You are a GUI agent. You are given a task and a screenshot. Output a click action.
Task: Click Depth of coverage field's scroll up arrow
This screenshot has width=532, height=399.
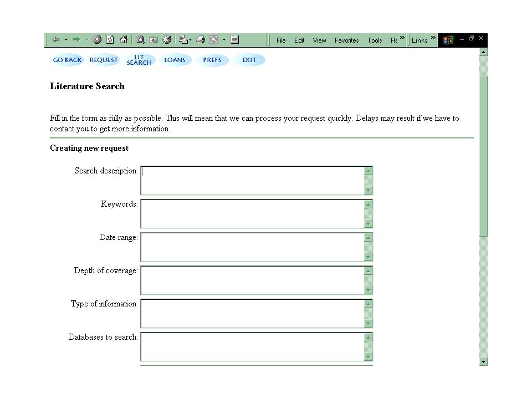[x=368, y=271]
